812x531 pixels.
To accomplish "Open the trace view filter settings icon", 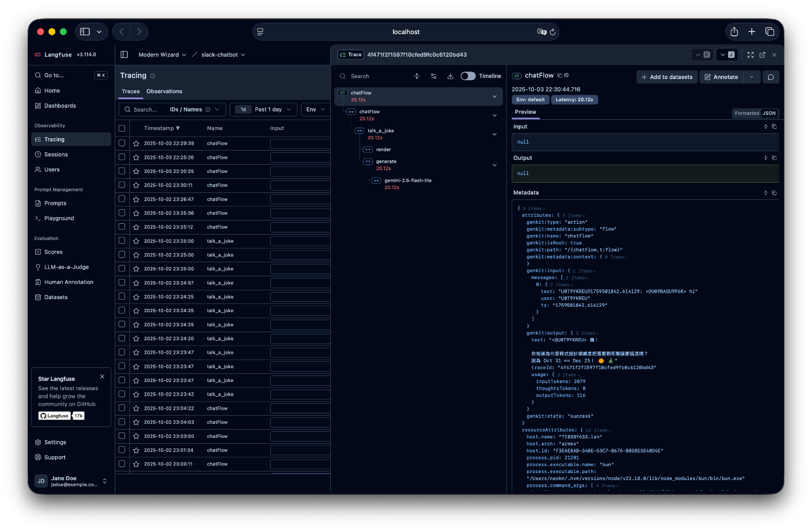I will 434,76.
